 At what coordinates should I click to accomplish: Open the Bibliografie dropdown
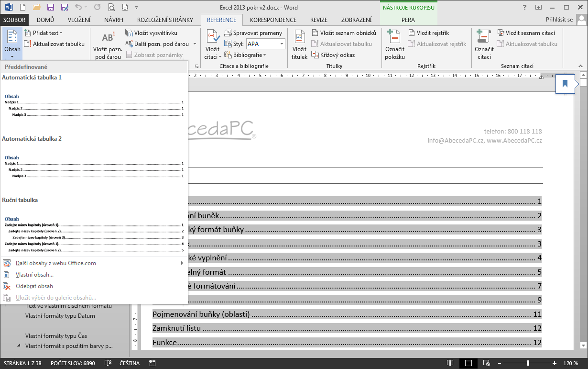tap(245, 55)
